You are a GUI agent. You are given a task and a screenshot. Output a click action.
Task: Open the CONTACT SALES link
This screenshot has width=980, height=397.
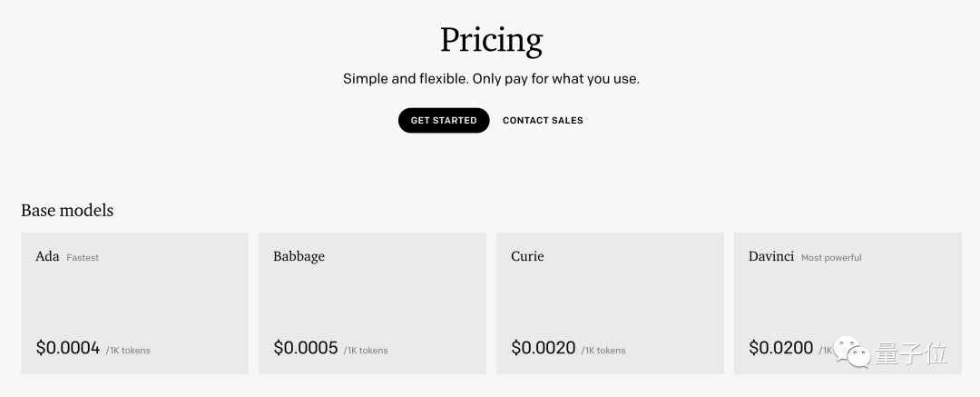pyautogui.click(x=543, y=120)
